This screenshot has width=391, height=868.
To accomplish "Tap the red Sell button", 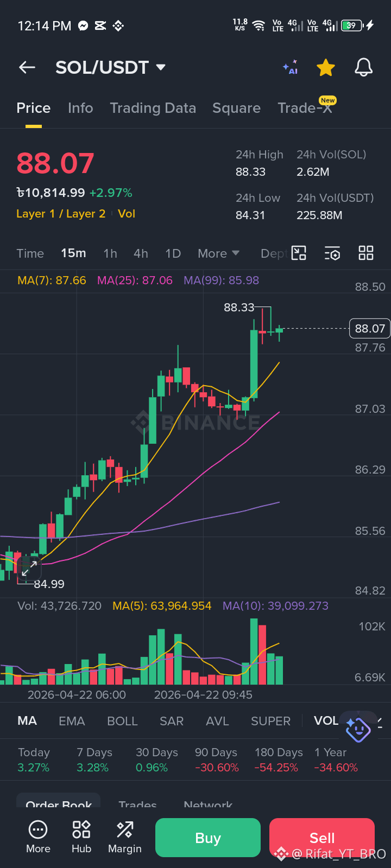I will point(322,838).
